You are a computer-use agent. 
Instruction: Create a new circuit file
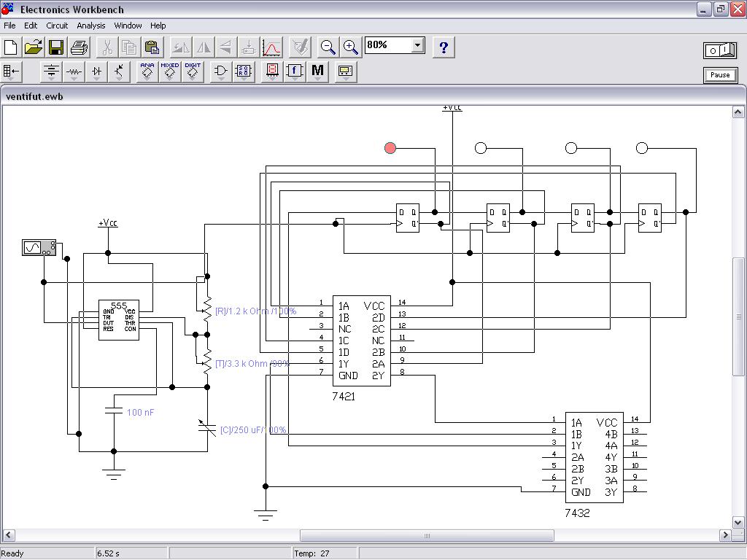click(11, 47)
